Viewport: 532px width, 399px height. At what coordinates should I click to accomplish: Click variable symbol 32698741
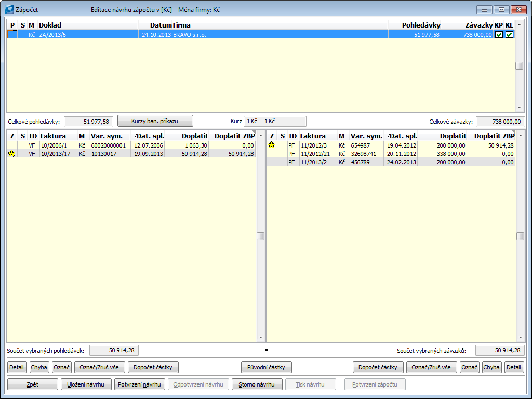pyautogui.click(x=363, y=154)
